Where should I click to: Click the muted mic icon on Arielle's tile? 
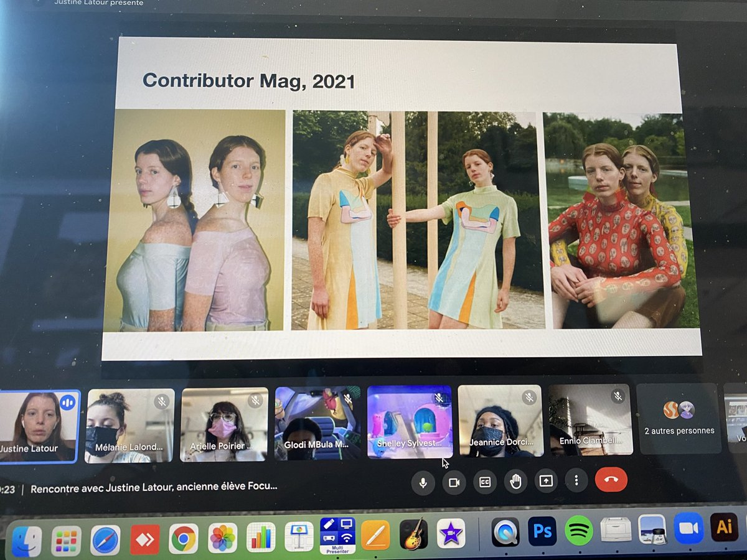pyautogui.click(x=255, y=400)
